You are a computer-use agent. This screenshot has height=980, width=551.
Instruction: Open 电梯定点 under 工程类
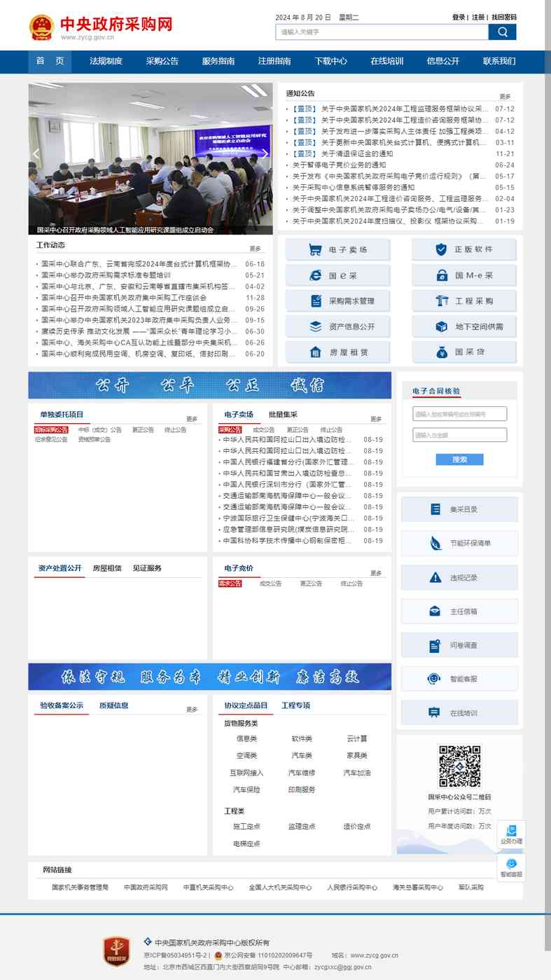pyautogui.click(x=246, y=844)
